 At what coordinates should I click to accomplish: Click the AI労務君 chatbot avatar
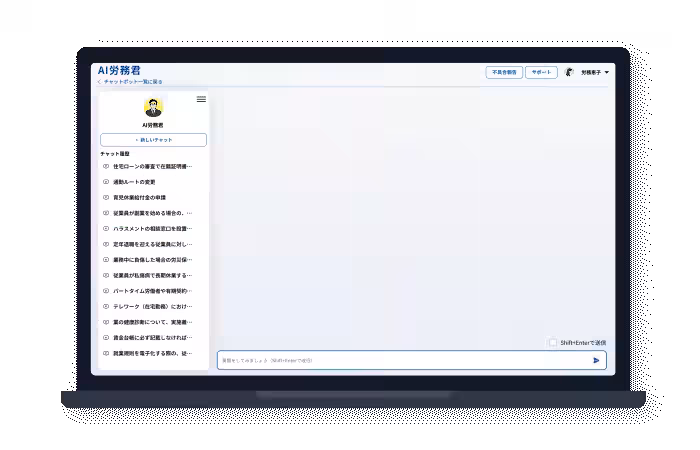pos(153,108)
